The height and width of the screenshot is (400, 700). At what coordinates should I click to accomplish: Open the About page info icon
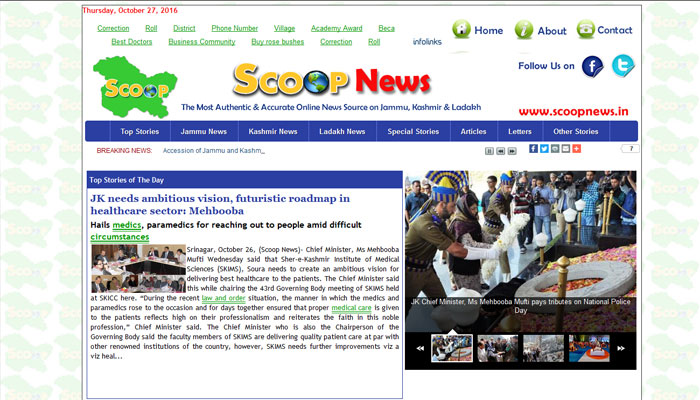[x=524, y=30]
